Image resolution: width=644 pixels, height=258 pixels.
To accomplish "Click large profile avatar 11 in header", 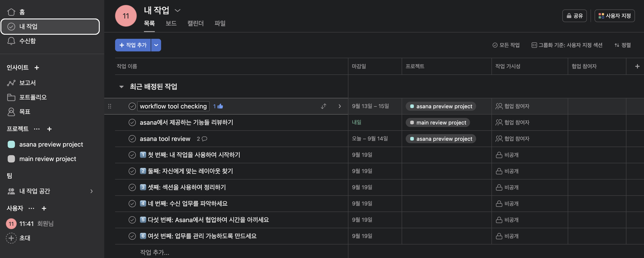I will [x=126, y=16].
